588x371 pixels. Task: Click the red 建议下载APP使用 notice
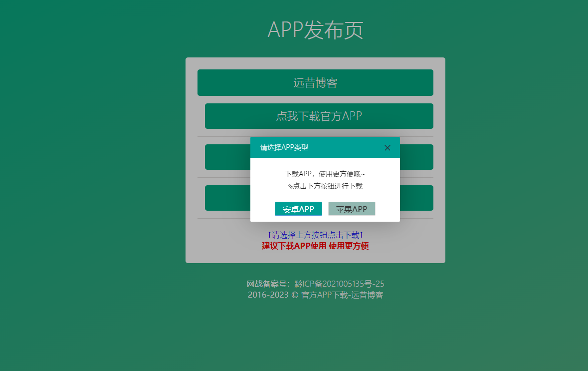coord(315,246)
